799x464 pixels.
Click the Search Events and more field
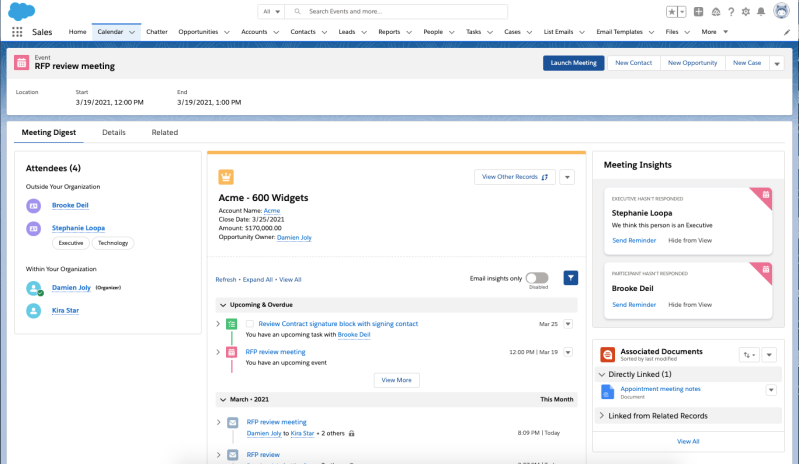pos(396,12)
